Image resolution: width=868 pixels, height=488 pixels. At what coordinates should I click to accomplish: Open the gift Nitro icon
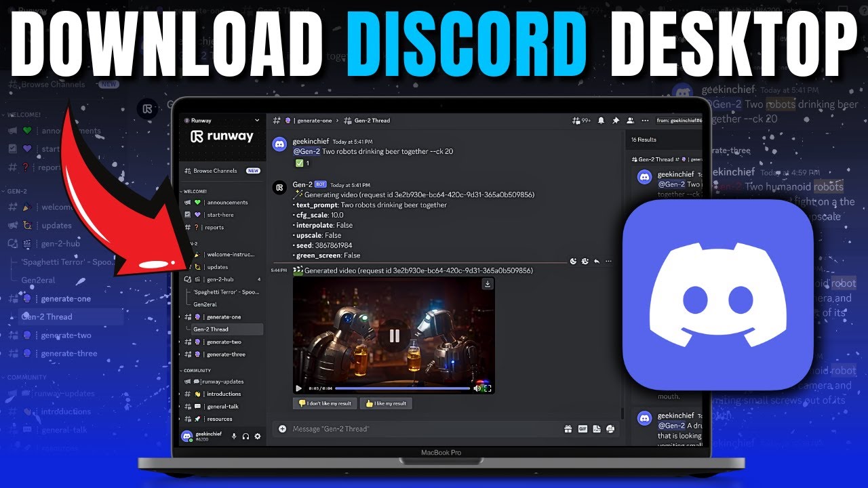tap(568, 428)
